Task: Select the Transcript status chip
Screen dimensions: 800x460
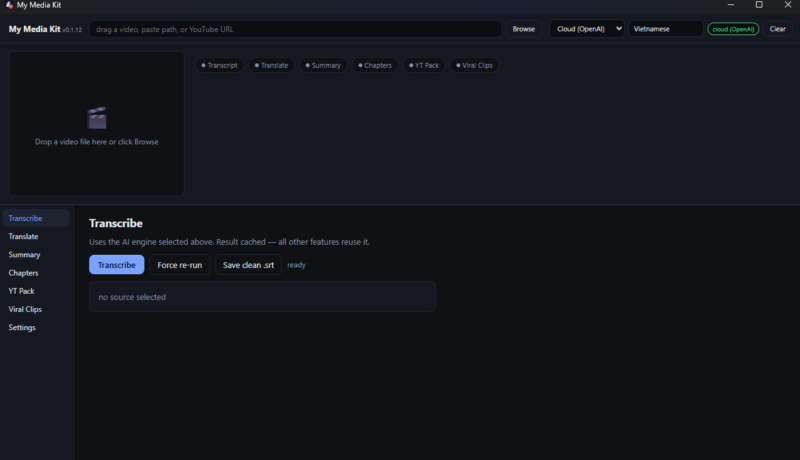Action: pyautogui.click(x=219, y=65)
